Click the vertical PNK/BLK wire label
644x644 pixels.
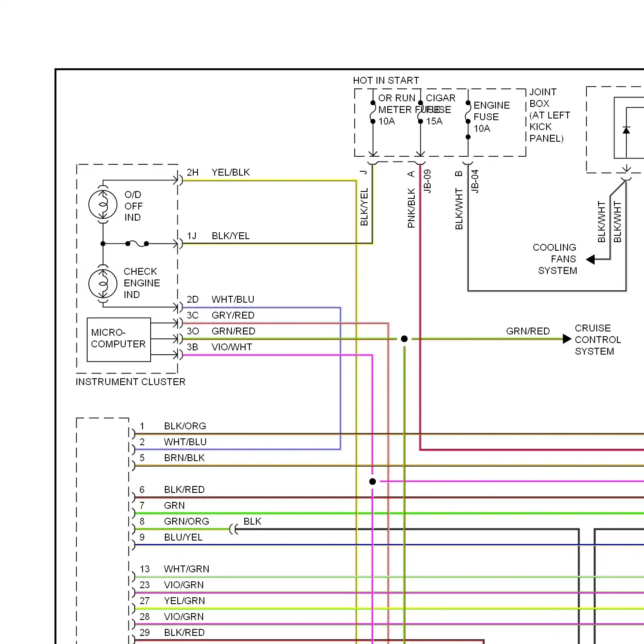tap(411, 208)
